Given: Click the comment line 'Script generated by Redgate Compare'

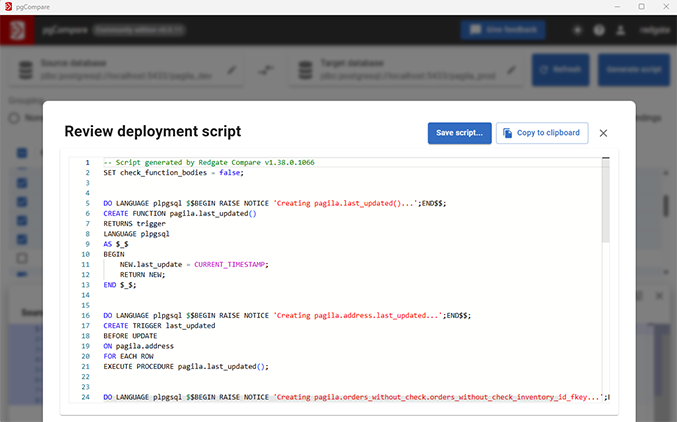Looking at the screenshot, I should coord(209,162).
